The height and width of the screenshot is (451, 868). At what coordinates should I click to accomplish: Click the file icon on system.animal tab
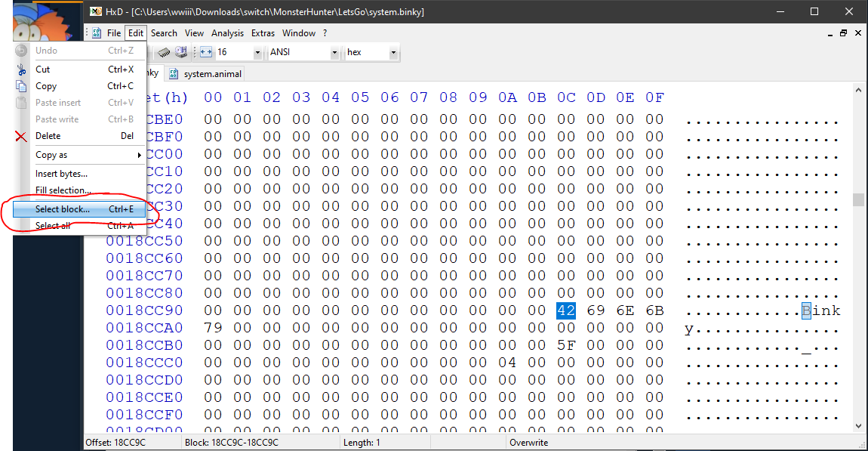174,74
